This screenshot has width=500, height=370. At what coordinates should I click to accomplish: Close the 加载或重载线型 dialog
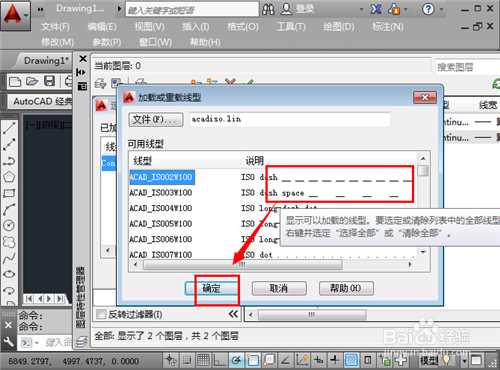coord(425,98)
